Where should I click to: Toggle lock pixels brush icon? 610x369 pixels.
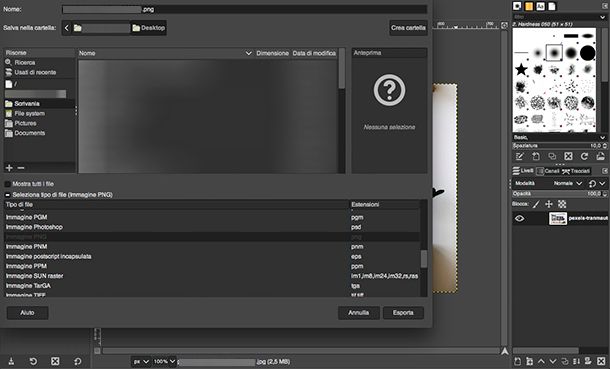[536, 204]
